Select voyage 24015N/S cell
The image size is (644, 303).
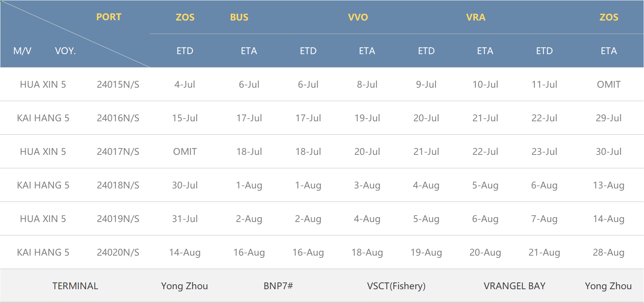[x=118, y=84]
